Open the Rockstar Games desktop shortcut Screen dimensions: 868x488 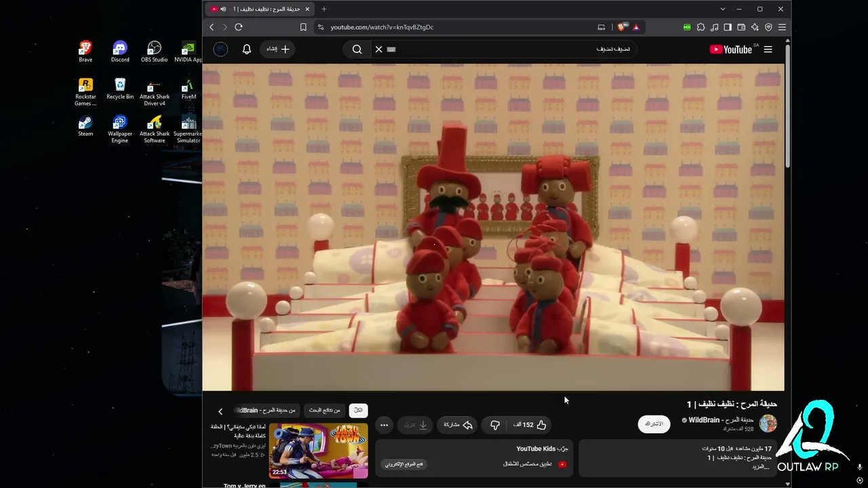click(x=85, y=92)
